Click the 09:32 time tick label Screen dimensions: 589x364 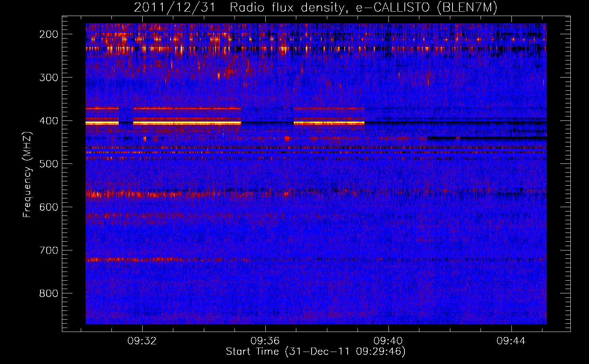coord(142,341)
